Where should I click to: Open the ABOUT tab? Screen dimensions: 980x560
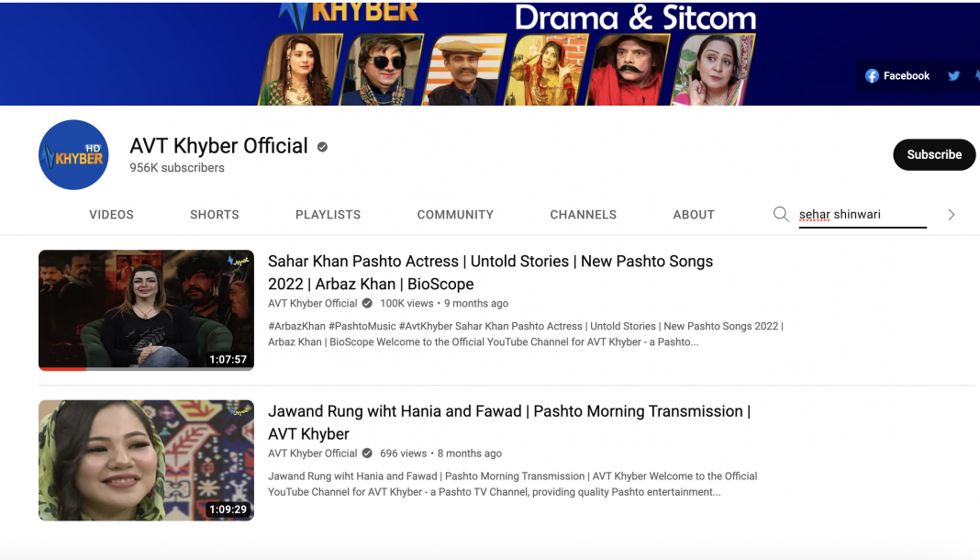tap(694, 215)
